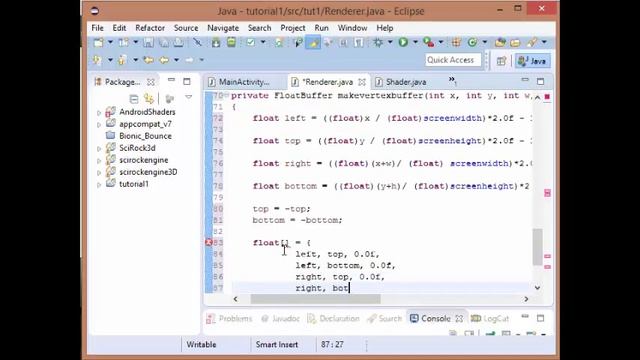Switch to the Shader.java editor tab
Image resolution: width=640 pixels, height=360 pixels.
click(406, 82)
